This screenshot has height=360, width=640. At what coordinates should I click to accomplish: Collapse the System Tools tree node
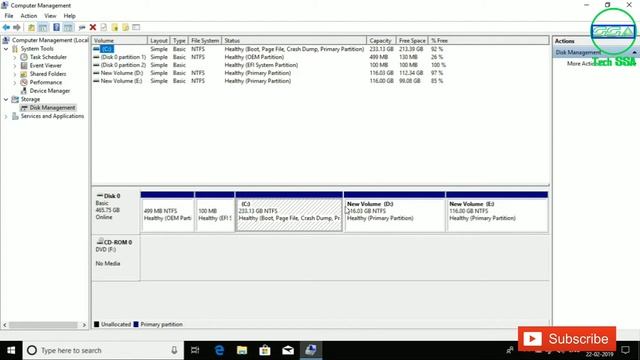click(x=6, y=49)
